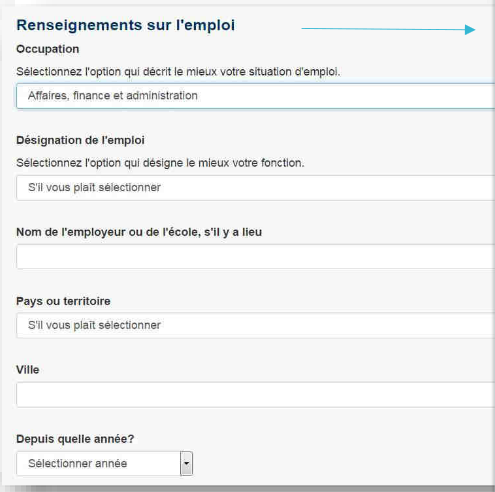495x492 pixels.
Task: Click the Nom de l'employeur label
Action: [139, 232]
